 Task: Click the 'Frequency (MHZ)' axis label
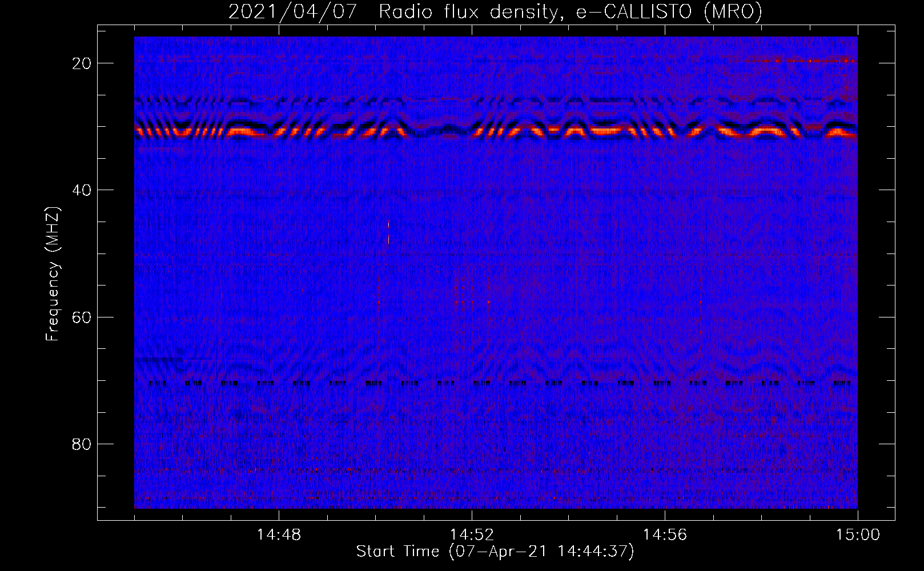pos(53,274)
